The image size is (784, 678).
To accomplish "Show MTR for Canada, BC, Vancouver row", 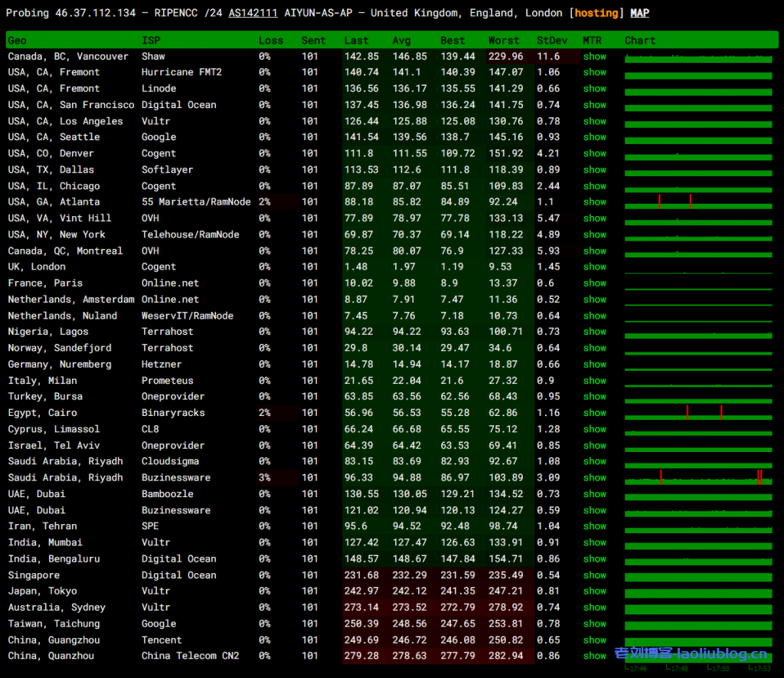I will tap(594, 57).
